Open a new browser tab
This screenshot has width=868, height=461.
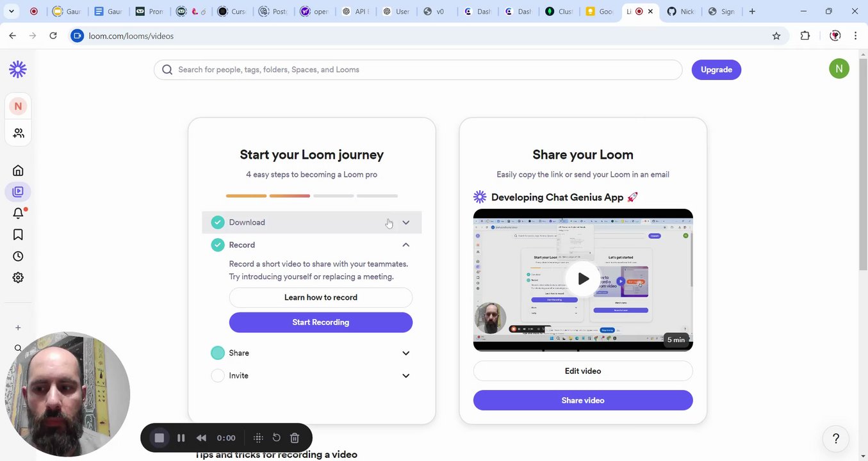coord(752,12)
